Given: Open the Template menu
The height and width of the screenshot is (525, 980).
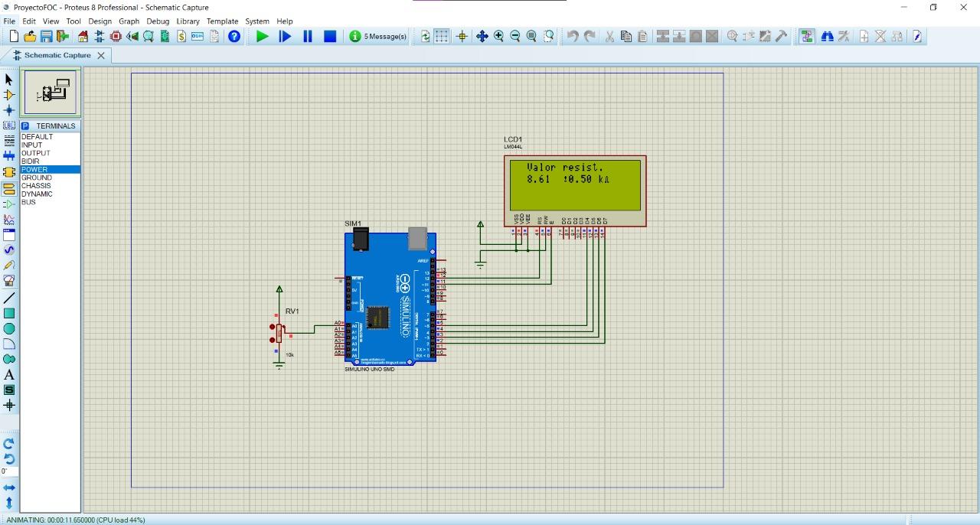Looking at the screenshot, I should [x=222, y=21].
